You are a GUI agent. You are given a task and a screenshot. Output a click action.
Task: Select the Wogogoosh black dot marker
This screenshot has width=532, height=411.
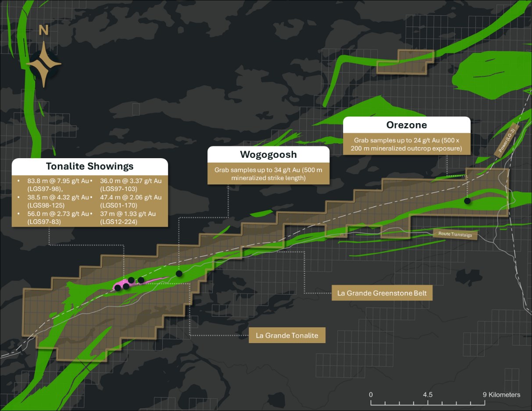[179, 273]
